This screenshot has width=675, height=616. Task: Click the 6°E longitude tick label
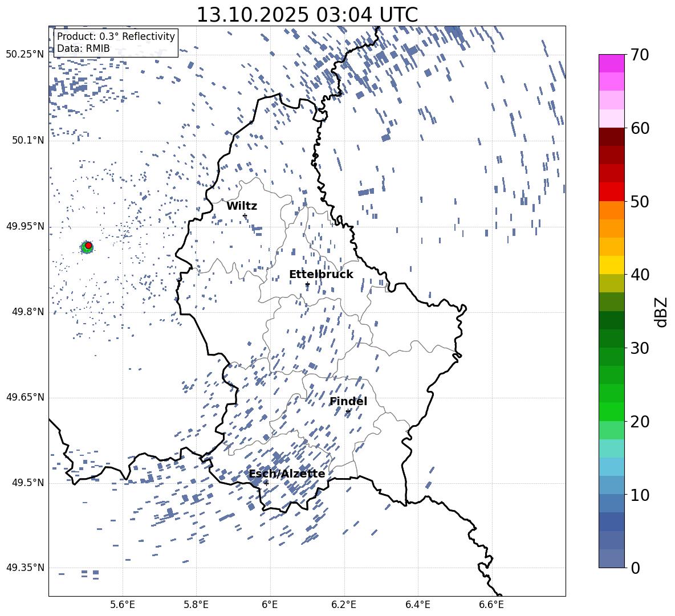(270, 603)
